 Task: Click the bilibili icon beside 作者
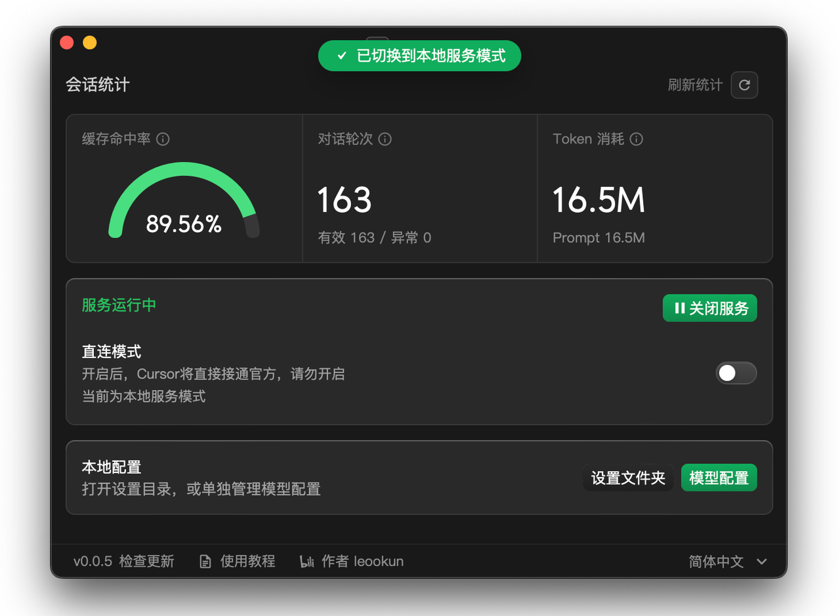point(306,562)
